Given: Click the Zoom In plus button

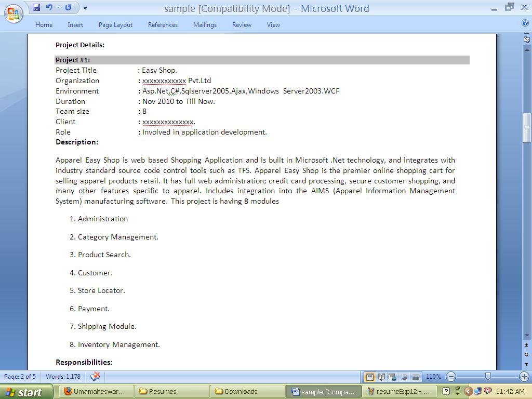Looking at the screenshot, I should coord(524,377).
